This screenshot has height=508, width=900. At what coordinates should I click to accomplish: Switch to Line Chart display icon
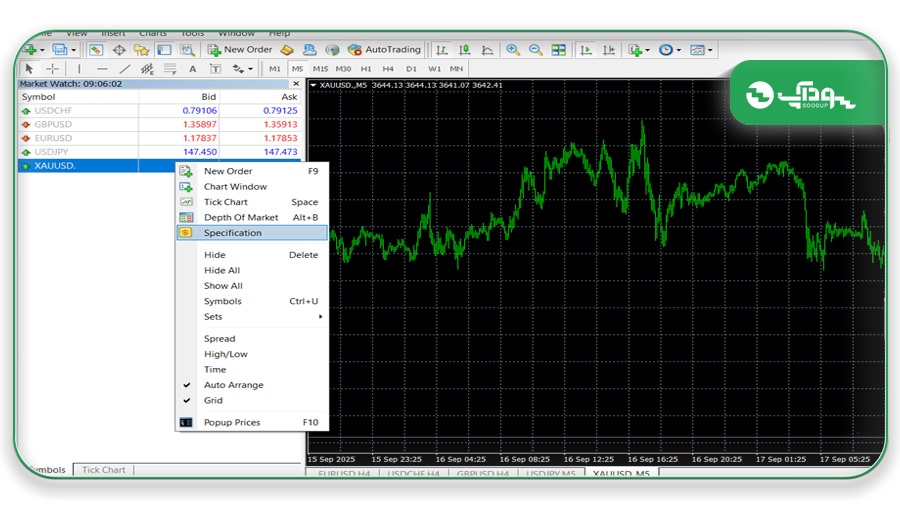coord(487,50)
